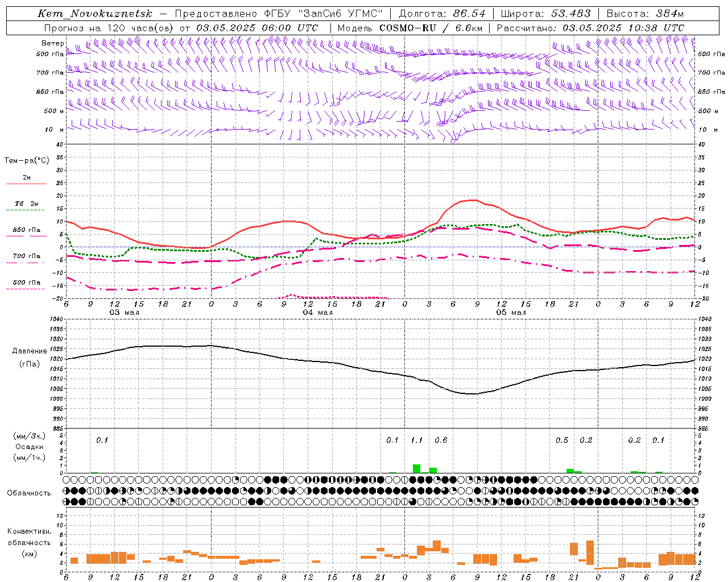Click the "0.6" precipitation amount value

click(441, 440)
